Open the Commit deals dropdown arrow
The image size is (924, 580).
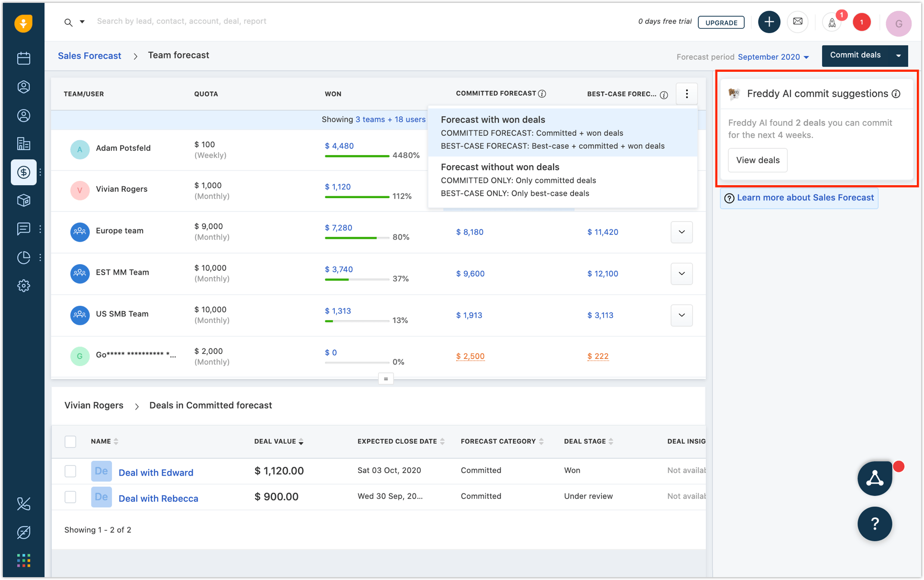[898, 56]
